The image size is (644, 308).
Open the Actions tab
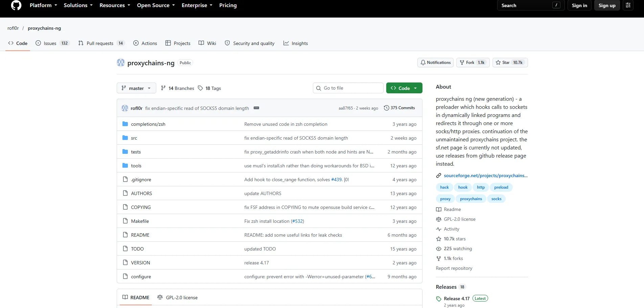pos(145,43)
